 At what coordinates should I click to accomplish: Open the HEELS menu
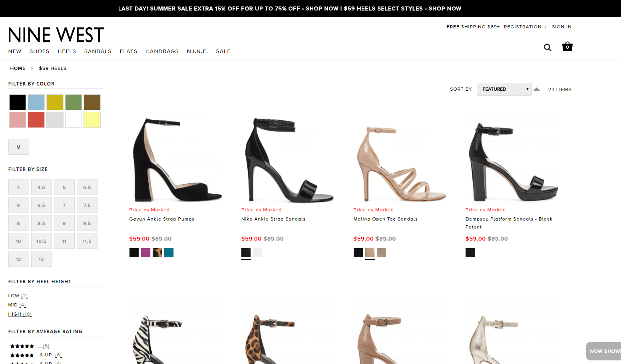click(x=67, y=52)
